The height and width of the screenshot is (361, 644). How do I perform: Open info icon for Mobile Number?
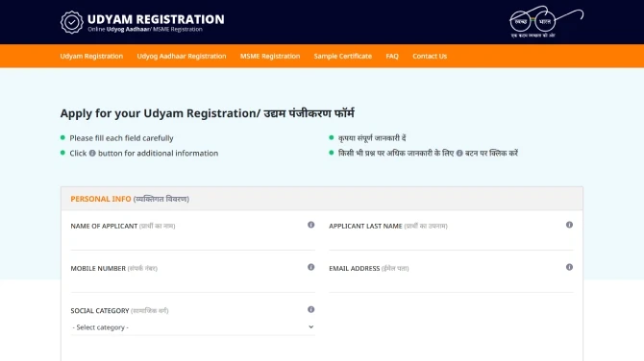pyautogui.click(x=310, y=267)
